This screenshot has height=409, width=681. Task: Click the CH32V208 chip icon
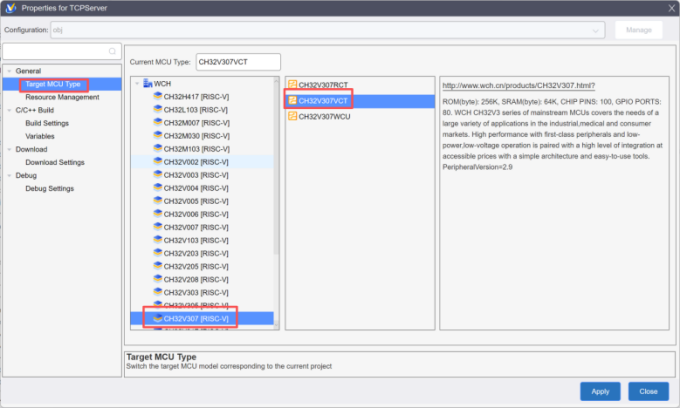coord(158,279)
